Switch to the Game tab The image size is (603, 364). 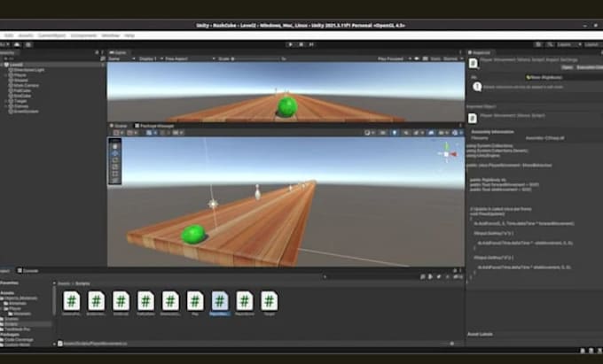tap(119, 52)
